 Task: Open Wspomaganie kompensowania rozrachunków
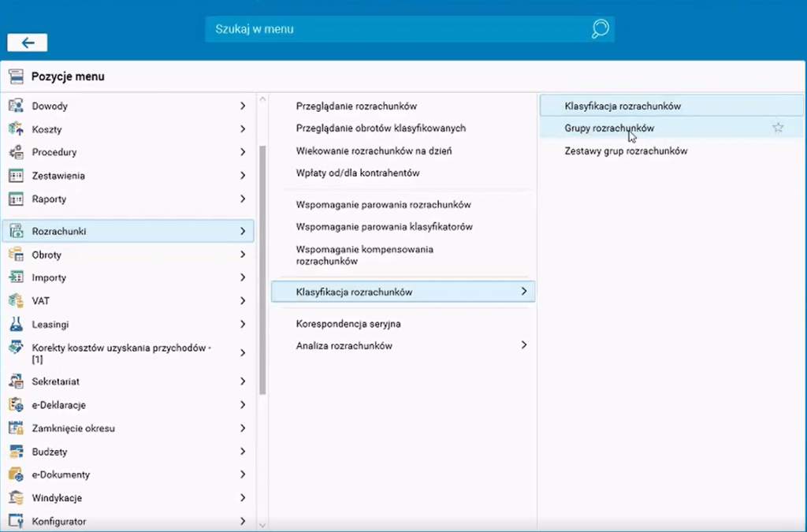pos(364,255)
